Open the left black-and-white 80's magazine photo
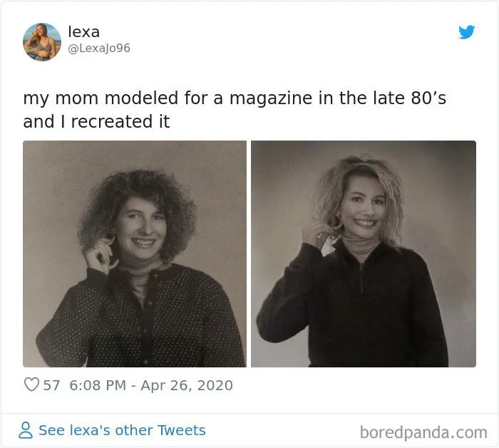The height and width of the screenshot is (448, 499). click(x=135, y=254)
